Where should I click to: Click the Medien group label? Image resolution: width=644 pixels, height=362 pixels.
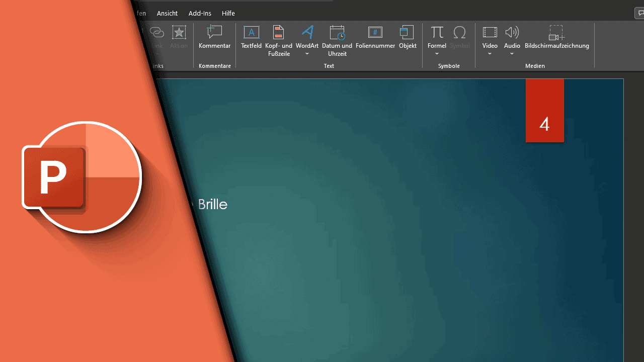(x=535, y=66)
